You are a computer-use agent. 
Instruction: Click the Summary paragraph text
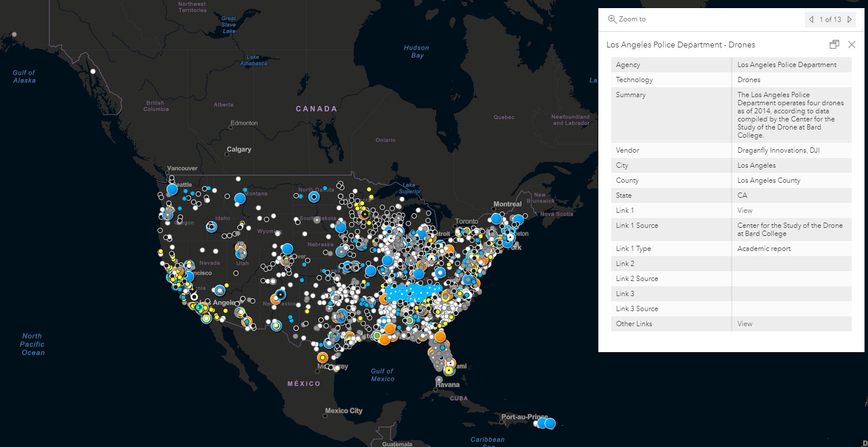coord(790,115)
